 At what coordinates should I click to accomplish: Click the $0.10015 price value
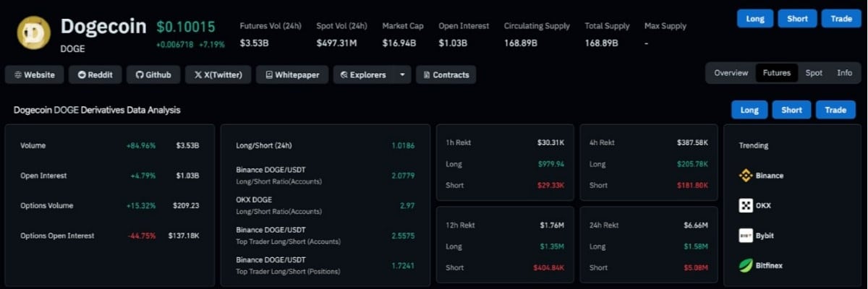[186, 27]
